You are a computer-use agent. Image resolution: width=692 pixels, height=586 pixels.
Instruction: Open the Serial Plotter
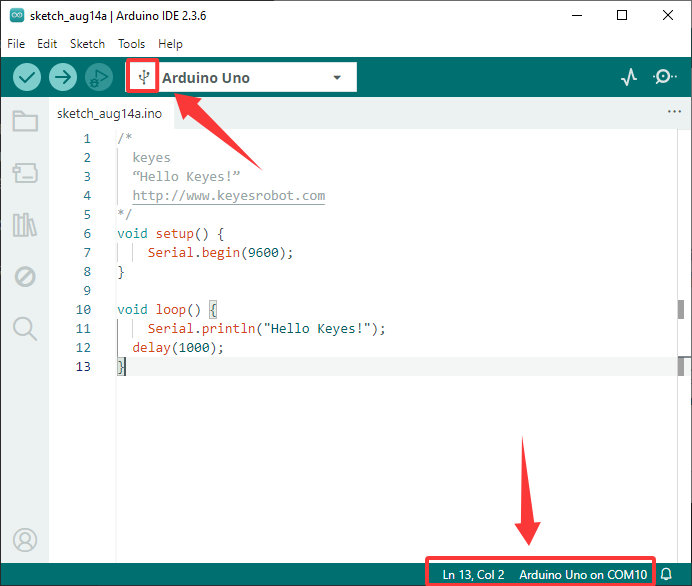[629, 77]
